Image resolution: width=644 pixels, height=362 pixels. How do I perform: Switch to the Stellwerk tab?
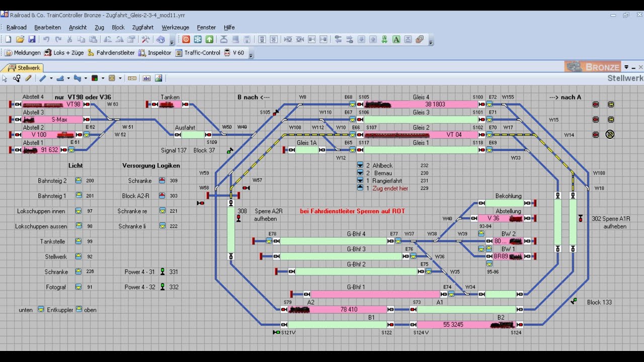click(x=23, y=68)
